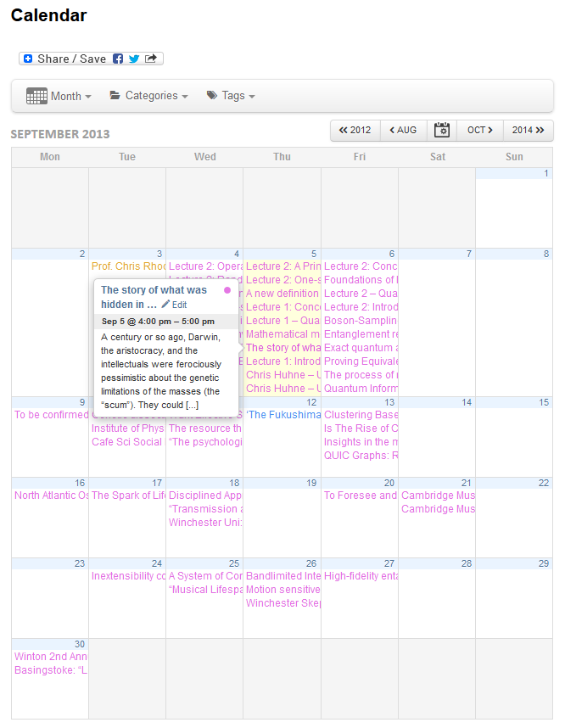Image resolution: width=565 pixels, height=728 pixels.
Task: Go back to year 2012
Action: click(x=355, y=130)
